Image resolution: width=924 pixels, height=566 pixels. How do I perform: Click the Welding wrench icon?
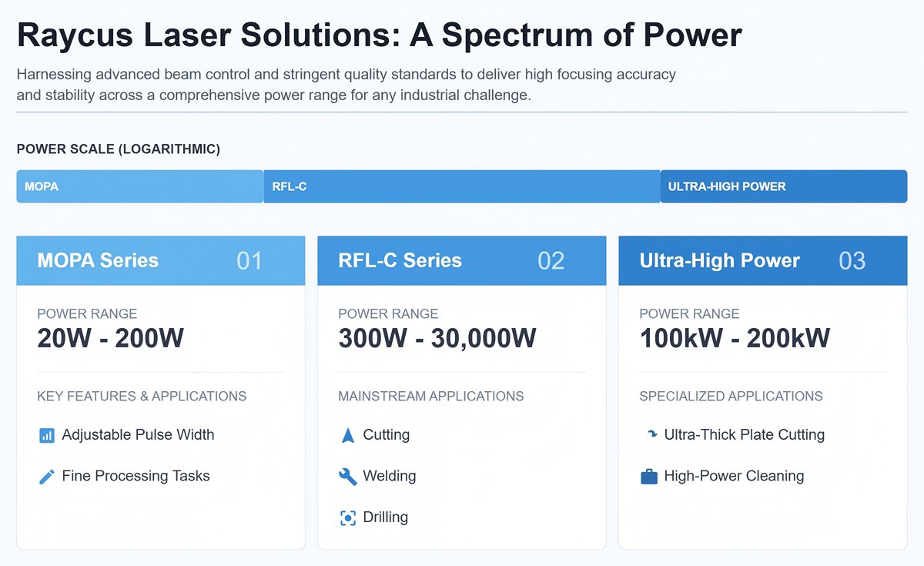coord(348,477)
